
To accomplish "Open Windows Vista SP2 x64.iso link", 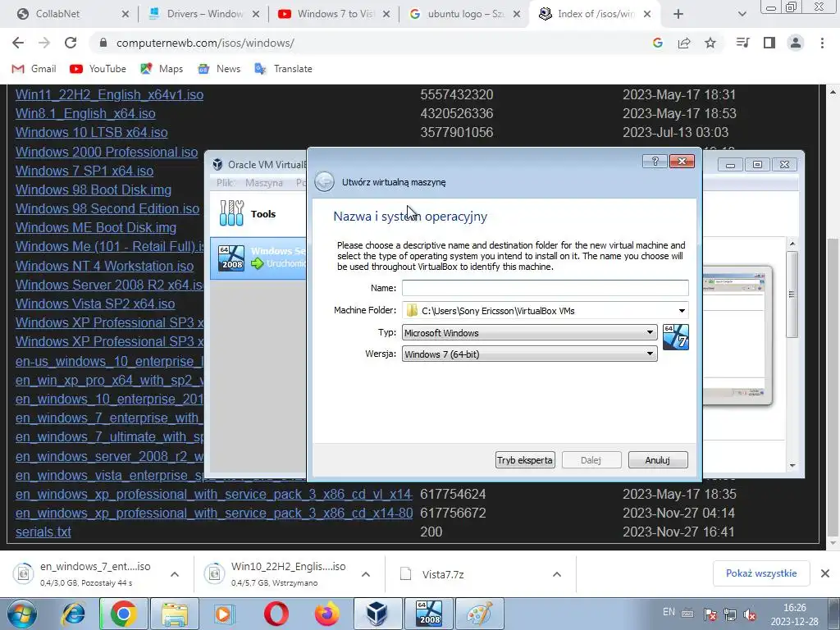I will pyautogui.click(x=95, y=304).
